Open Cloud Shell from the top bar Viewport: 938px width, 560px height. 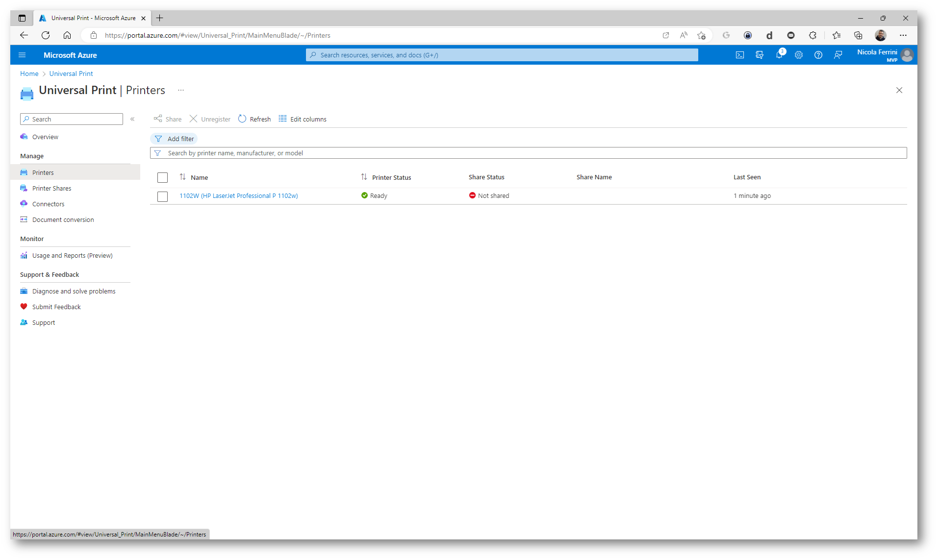[x=740, y=55]
